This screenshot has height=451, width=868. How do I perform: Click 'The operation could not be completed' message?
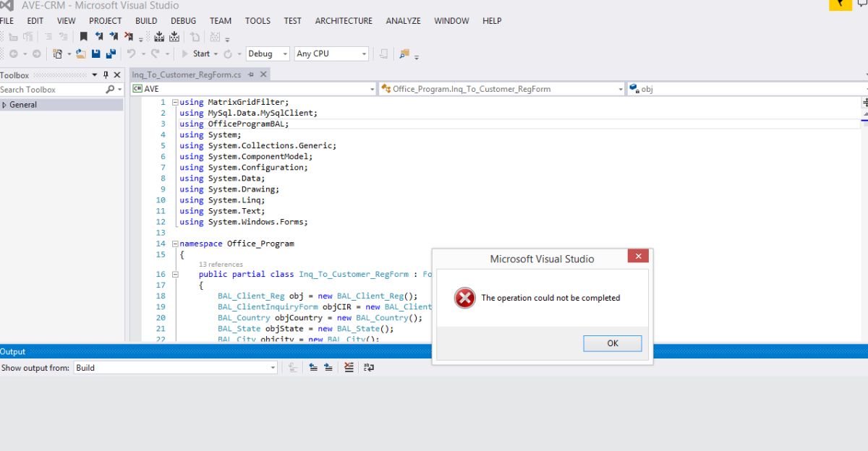pyautogui.click(x=550, y=298)
